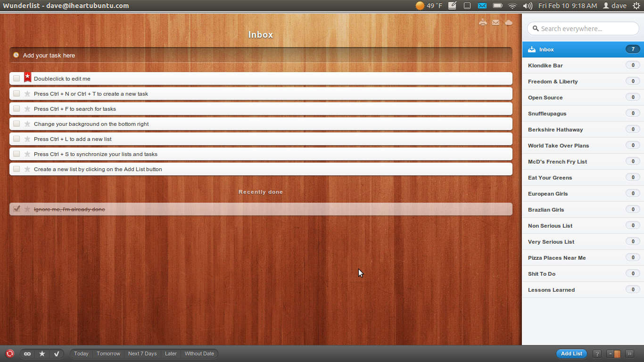This screenshot has width=644, height=362.
Task: Click the clock icon in add-task field
Action: [16, 55]
